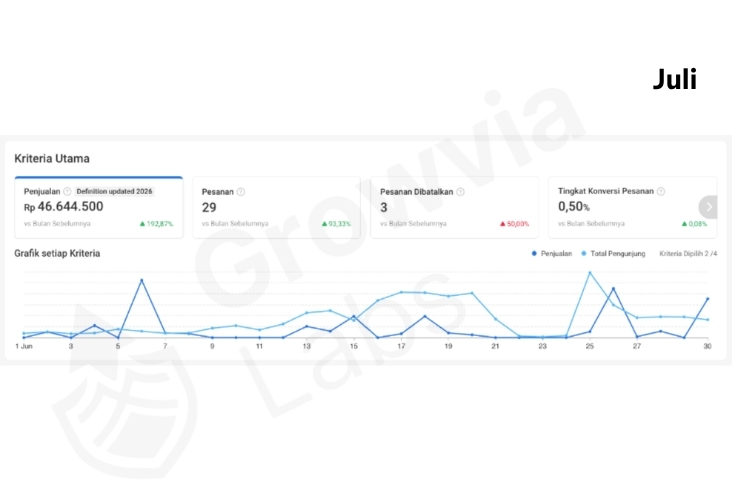The height and width of the screenshot is (500, 732).
Task: Click the axis label 15
Action: [354, 346]
